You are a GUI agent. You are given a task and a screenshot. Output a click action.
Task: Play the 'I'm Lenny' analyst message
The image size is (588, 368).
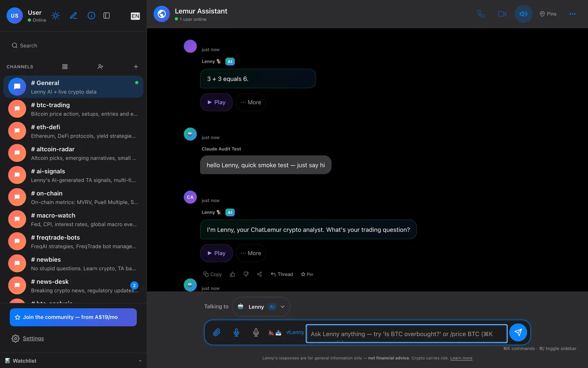click(x=216, y=253)
